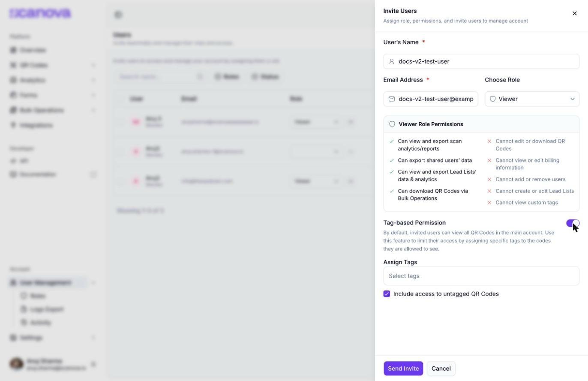Click the 'Cannot view or edit billing information' text

point(528,164)
